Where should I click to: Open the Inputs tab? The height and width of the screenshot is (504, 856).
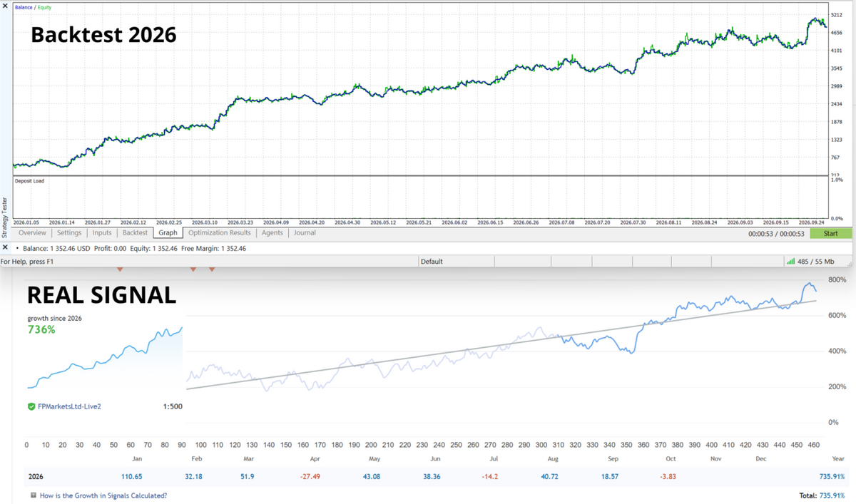point(102,232)
